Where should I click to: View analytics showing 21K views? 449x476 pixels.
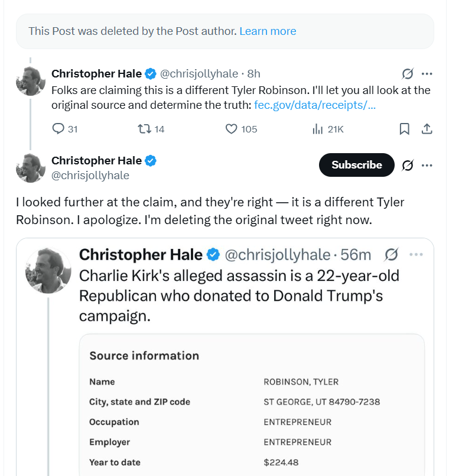328,129
